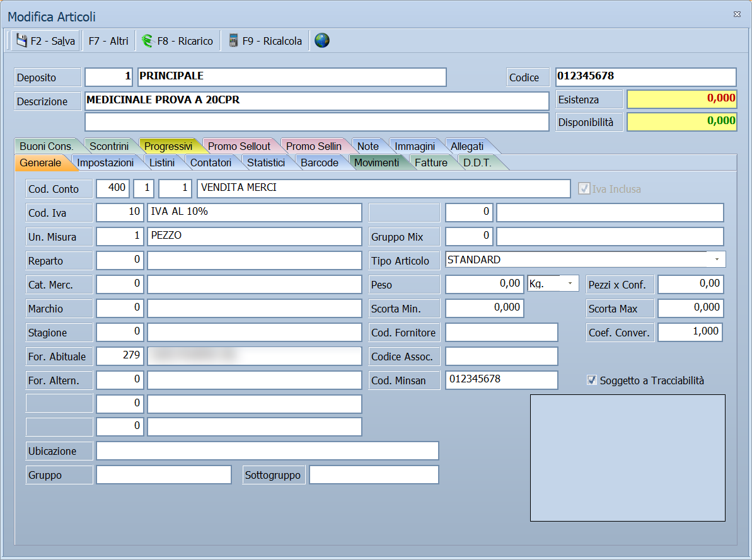Open the Statistici tab

pyautogui.click(x=266, y=163)
